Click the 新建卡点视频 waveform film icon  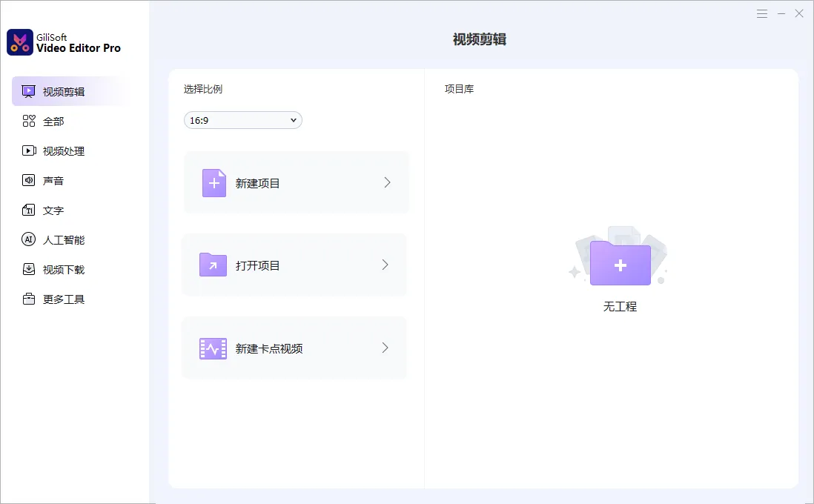(x=213, y=348)
